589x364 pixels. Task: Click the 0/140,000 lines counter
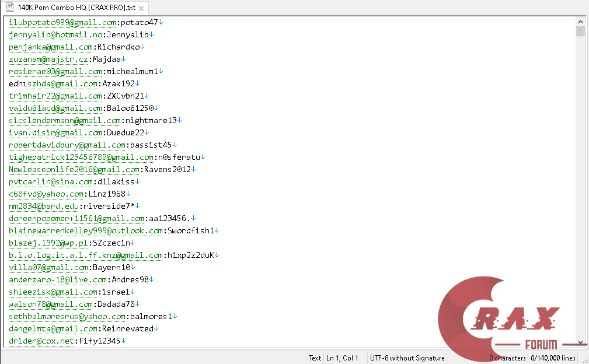[x=553, y=358]
